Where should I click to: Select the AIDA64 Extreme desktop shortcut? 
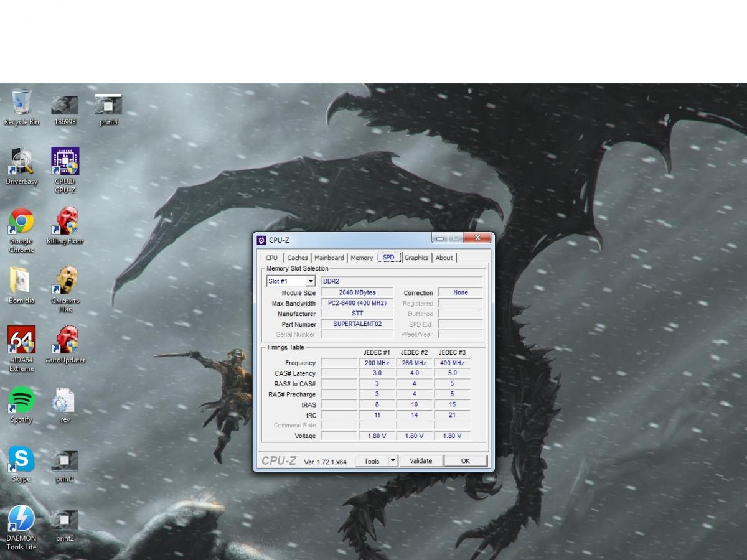coord(21,350)
